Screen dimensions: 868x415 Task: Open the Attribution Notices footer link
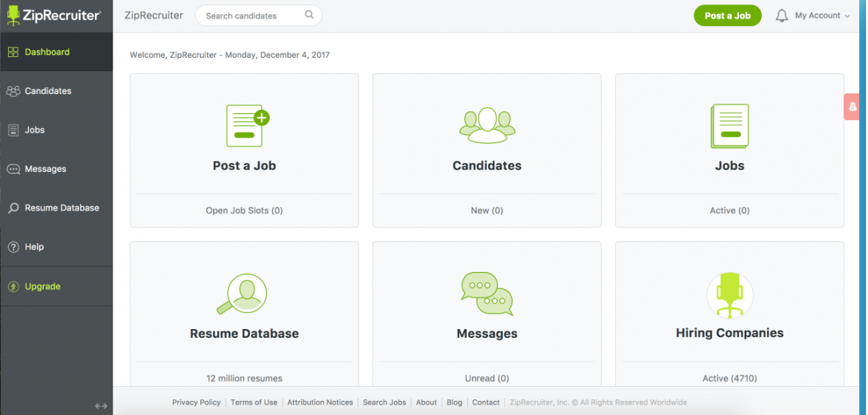click(320, 402)
